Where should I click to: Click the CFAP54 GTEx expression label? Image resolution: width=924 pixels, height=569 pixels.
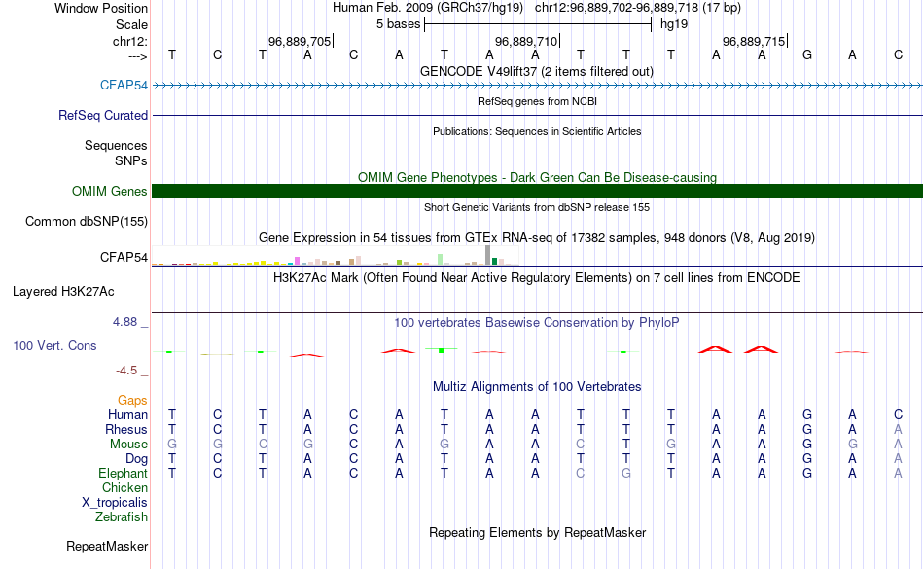[124, 257]
